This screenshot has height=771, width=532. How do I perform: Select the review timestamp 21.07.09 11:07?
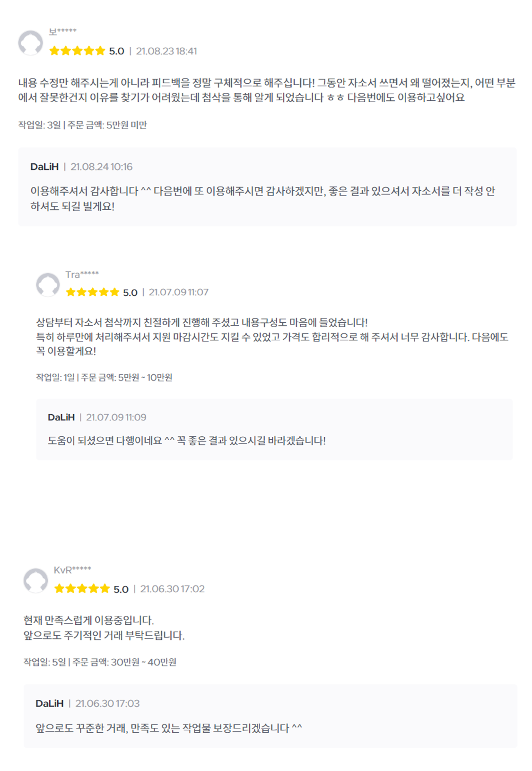(178, 292)
